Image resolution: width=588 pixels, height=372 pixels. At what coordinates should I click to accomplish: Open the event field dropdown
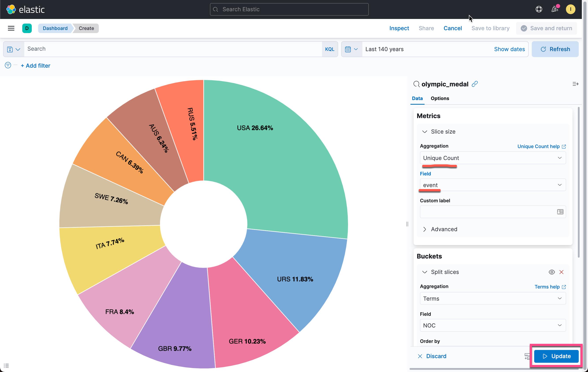tap(493, 185)
